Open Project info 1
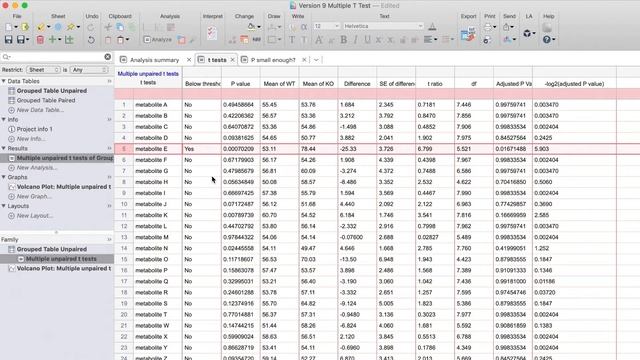 click(x=34, y=129)
